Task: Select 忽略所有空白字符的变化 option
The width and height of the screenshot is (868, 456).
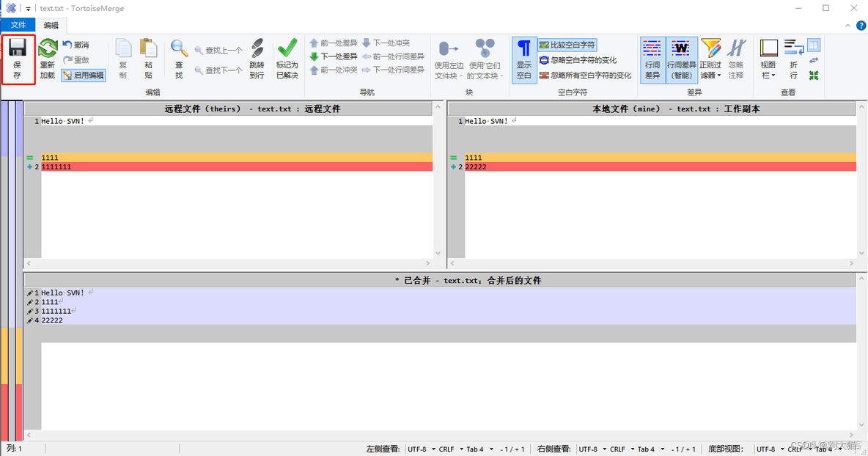Action: point(585,76)
